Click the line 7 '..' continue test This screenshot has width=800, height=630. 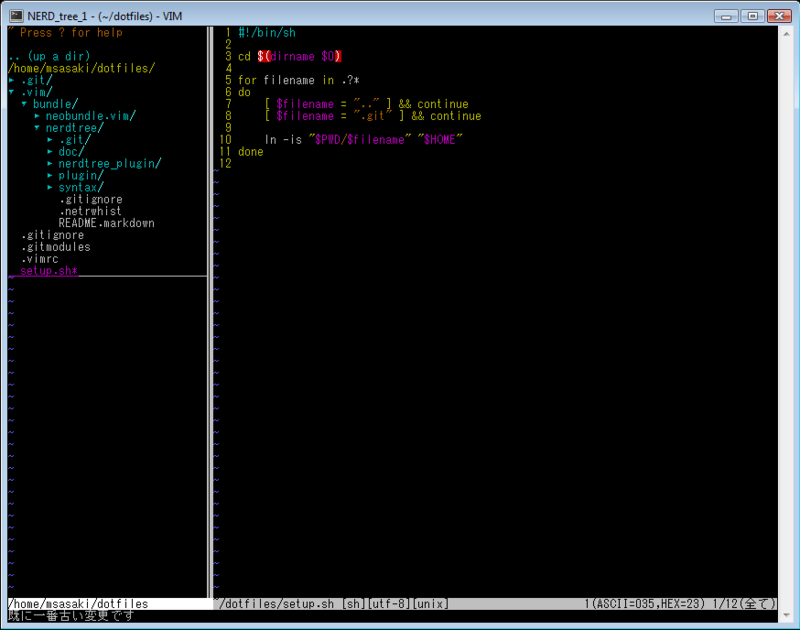pyautogui.click(x=366, y=104)
